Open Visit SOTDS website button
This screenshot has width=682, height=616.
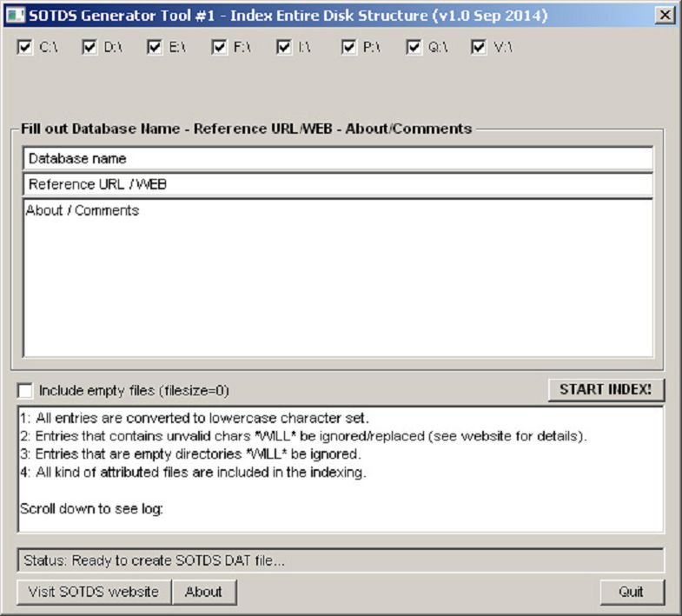tap(93, 592)
